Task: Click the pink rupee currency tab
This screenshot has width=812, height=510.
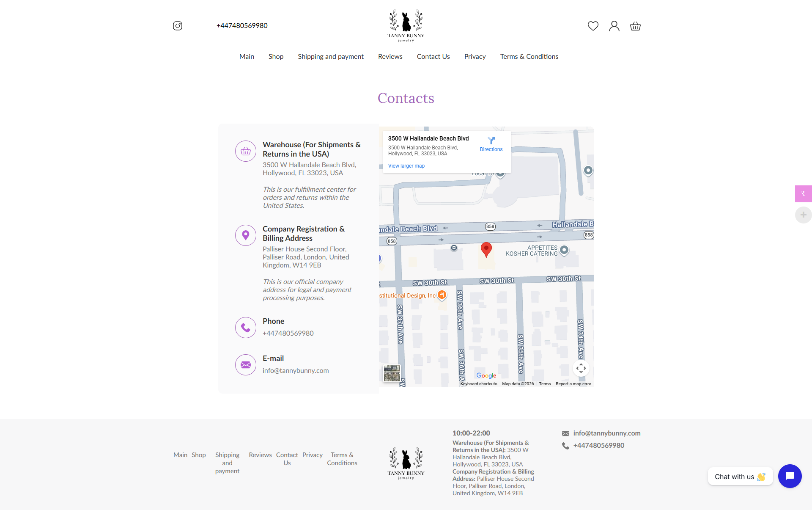Action: coord(803,193)
